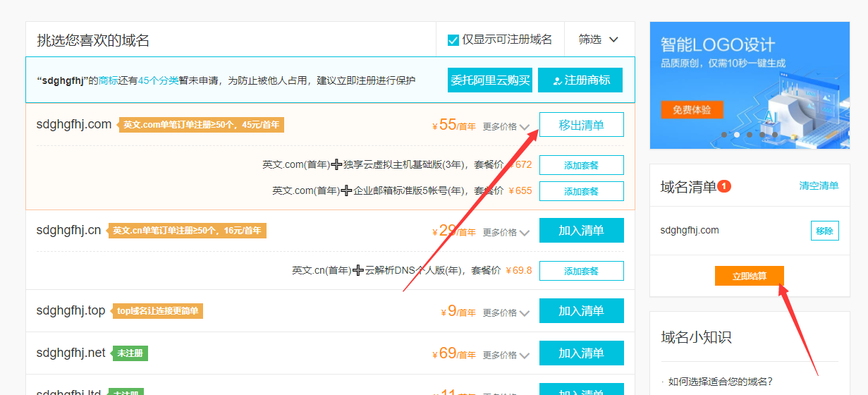Add sdghgfhj.cn to the list
Image resolution: width=868 pixels, height=395 pixels.
coord(581,231)
